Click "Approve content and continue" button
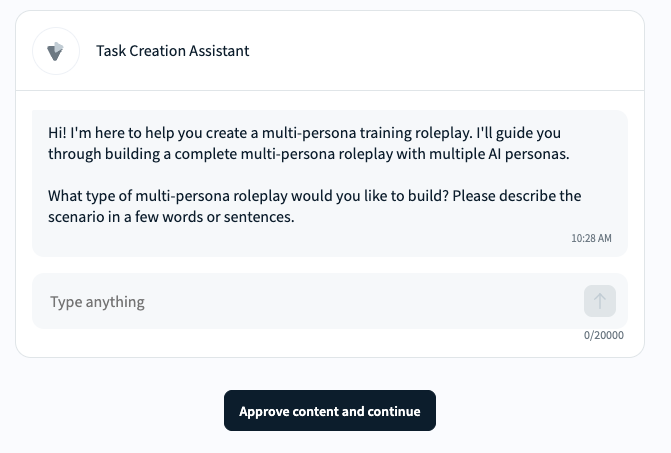 [x=330, y=411]
